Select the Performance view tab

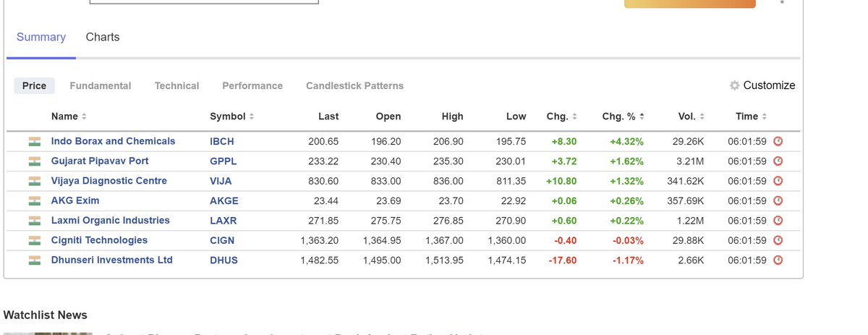coord(252,85)
